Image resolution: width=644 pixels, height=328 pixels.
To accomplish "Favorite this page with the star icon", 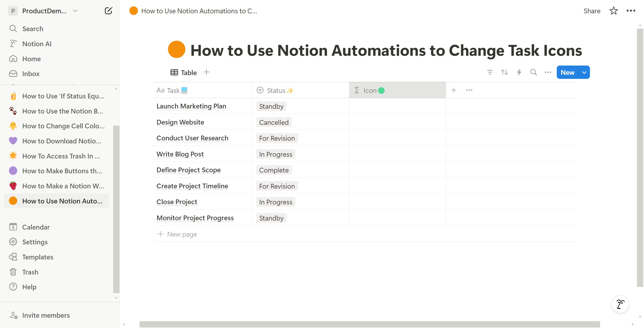I will [614, 11].
